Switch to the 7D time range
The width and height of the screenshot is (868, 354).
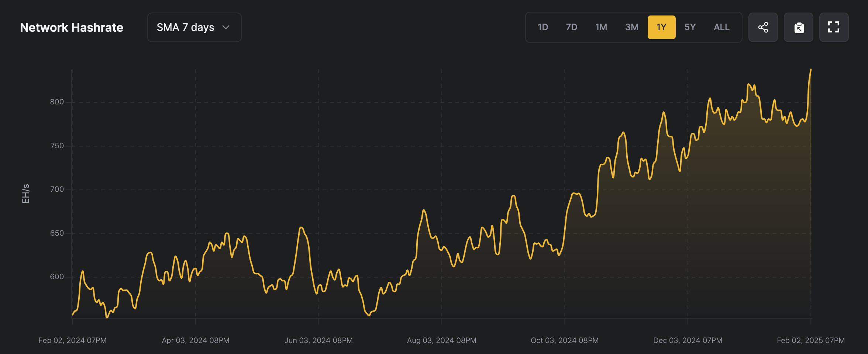(571, 27)
